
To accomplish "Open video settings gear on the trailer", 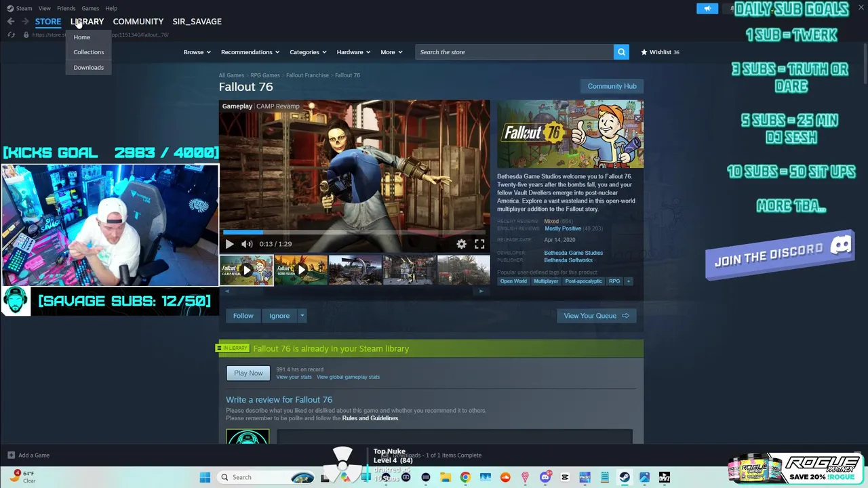I will (461, 244).
